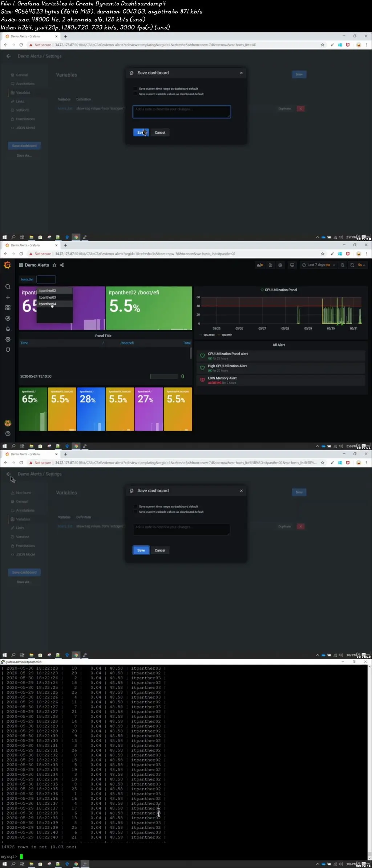The width and height of the screenshot is (372, 868).
Task: Go back using arrow beside Demo Alerts / Settings, 3:02 PM frame
Action: [9, 474]
